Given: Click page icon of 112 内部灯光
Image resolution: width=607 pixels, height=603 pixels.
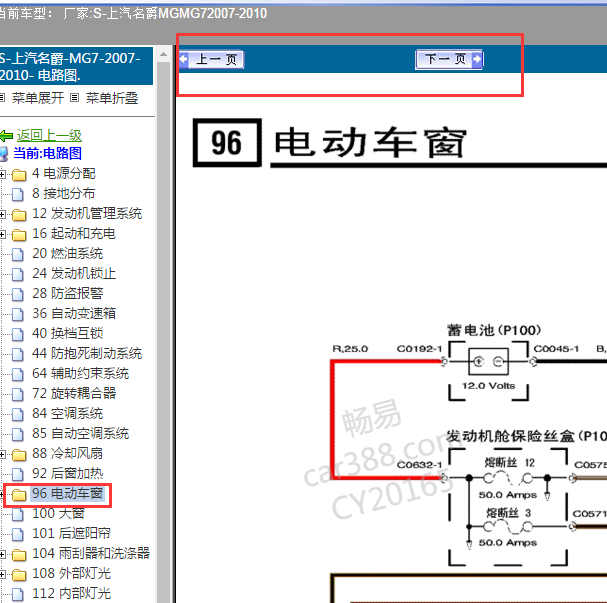Looking at the screenshot, I should pyautogui.click(x=18, y=594).
